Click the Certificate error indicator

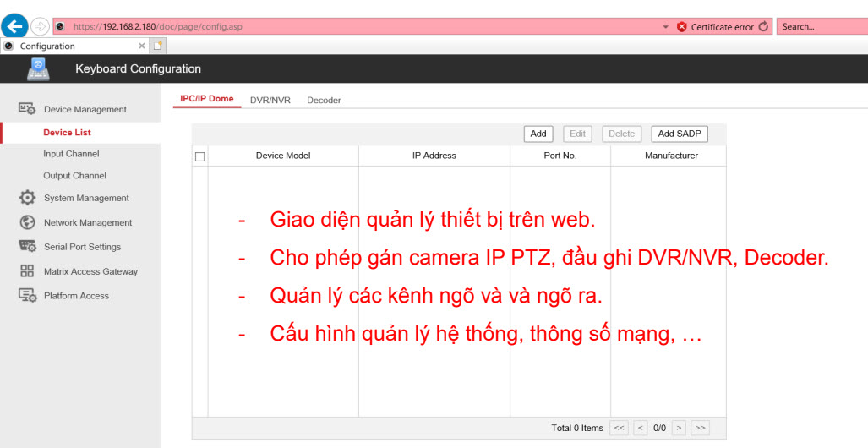coord(714,27)
